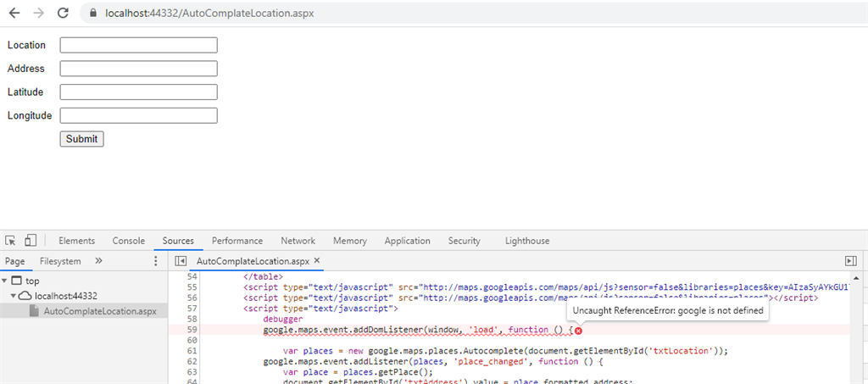Click the Location label text
868x384 pixels.
pos(26,45)
